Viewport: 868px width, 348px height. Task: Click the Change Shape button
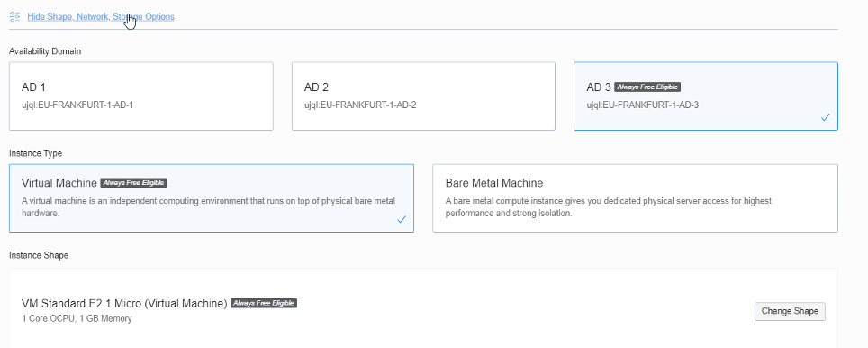pyautogui.click(x=790, y=311)
